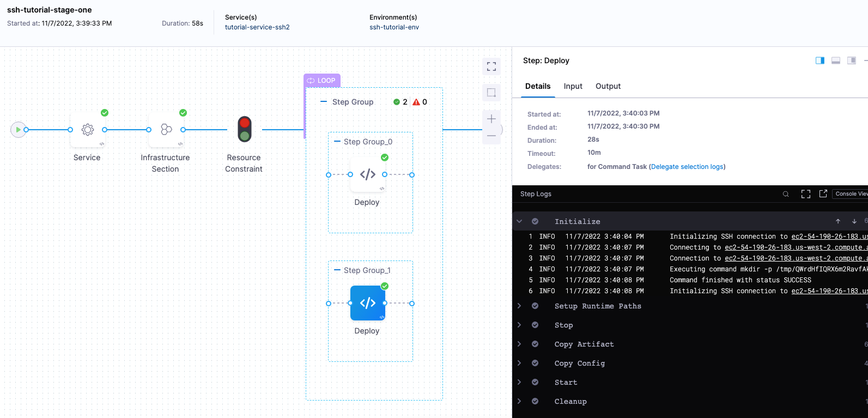Screen dimensions: 868x418
Task: Open the Output tab
Action: [x=608, y=86]
